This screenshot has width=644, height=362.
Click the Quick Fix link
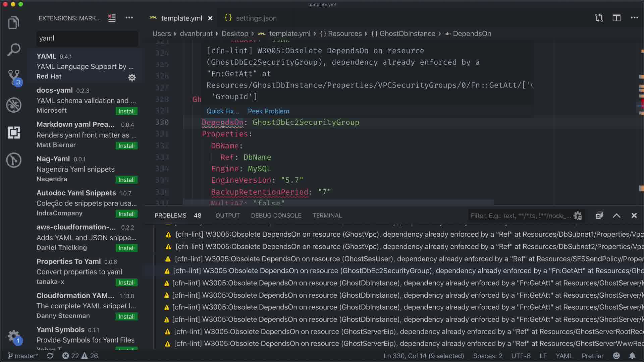(222, 111)
